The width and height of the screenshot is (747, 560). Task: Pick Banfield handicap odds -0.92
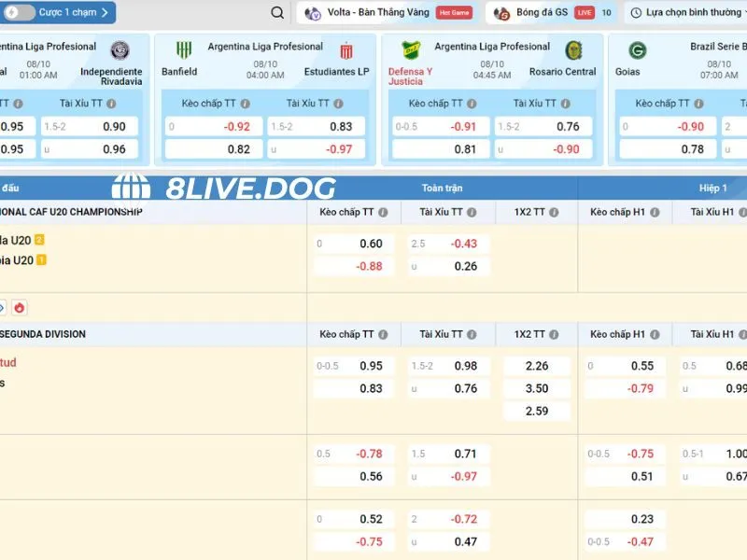214,127
